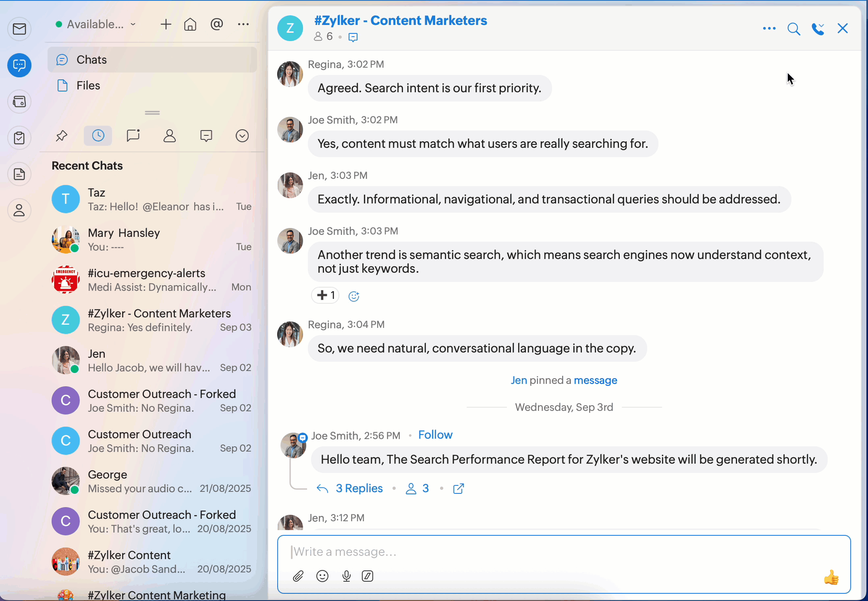The height and width of the screenshot is (601, 868).
Task: Expand more filters chevron in chat list
Action: [242, 136]
